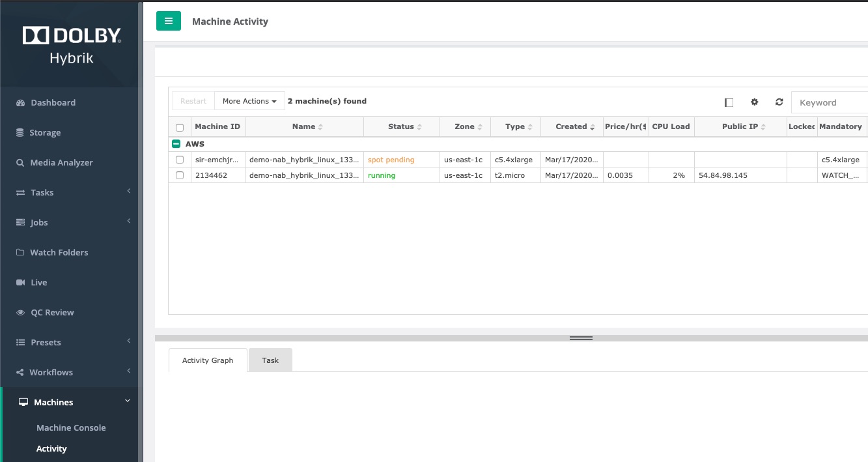Screen dimensions: 868x462
Task: Click the Live camera icon
Action: (x=20, y=283)
